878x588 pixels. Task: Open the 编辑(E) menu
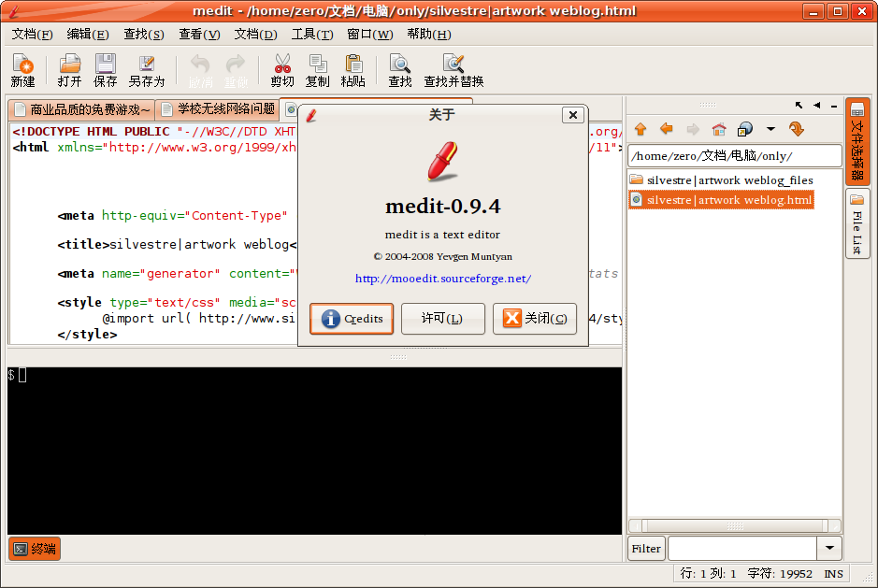point(88,35)
